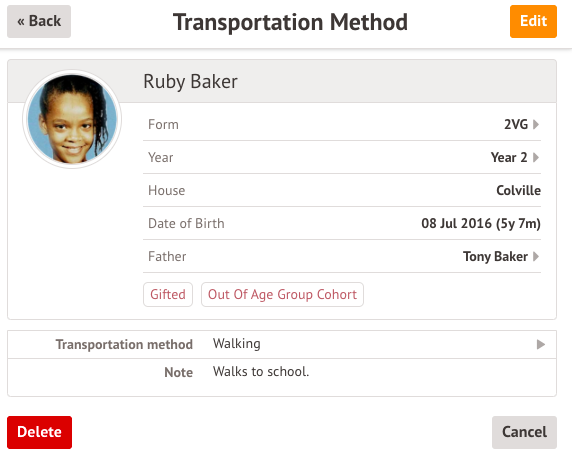Image resolution: width=572 pixels, height=461 pixels.
Task: Expand the 2VG form arrow
Action: coord(536,124)
